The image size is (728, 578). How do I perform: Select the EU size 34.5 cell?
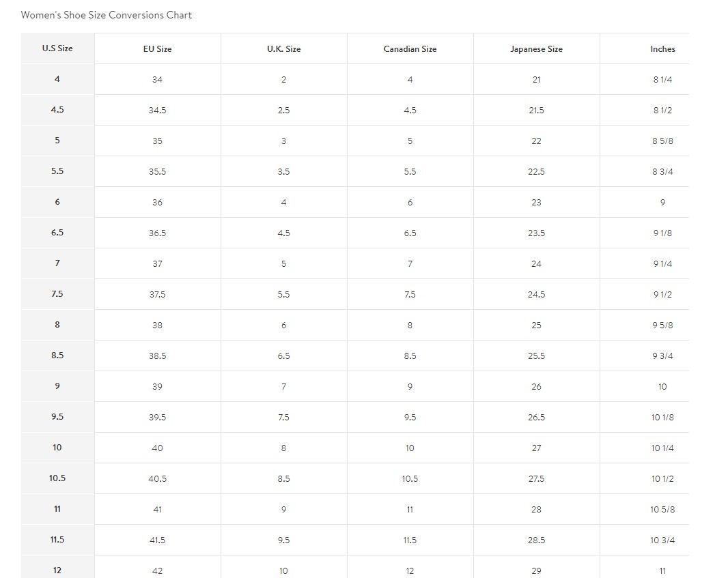coord(157,111)
